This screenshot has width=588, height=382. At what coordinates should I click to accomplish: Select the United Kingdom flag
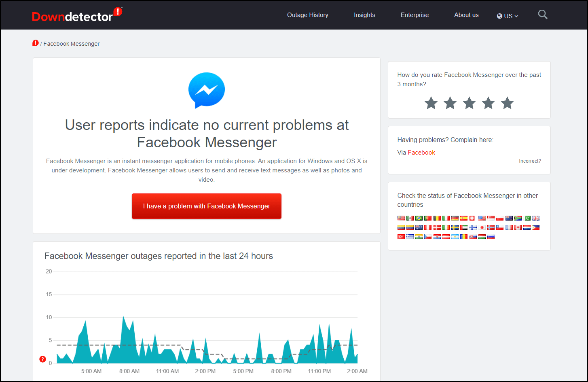(x=536, y=218)
